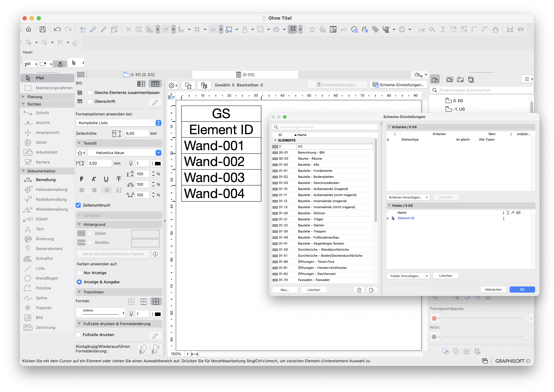This screenshot has height=392, width=554.
Task: Choose the Innenansicht tool
Action: click(x=47, y=132)
